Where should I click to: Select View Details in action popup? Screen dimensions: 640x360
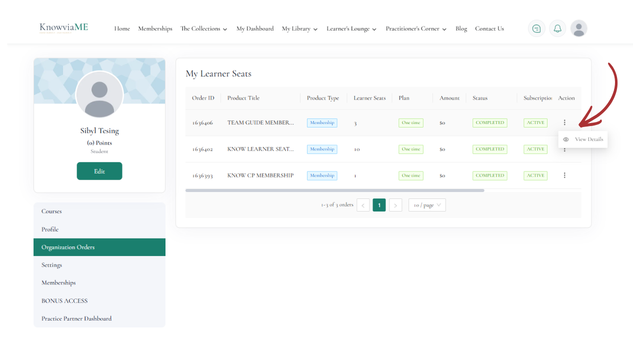pyautogui.click(x=583, y=140)
